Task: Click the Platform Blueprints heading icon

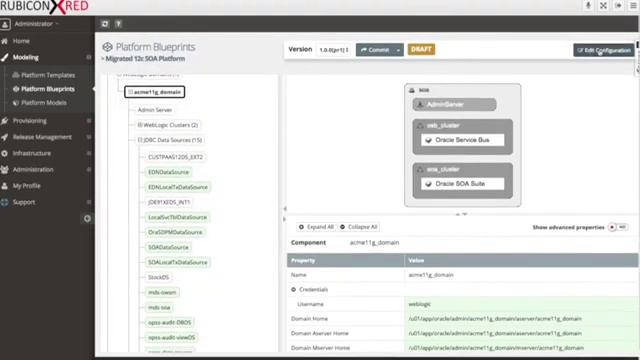Action: coord(107,47)
